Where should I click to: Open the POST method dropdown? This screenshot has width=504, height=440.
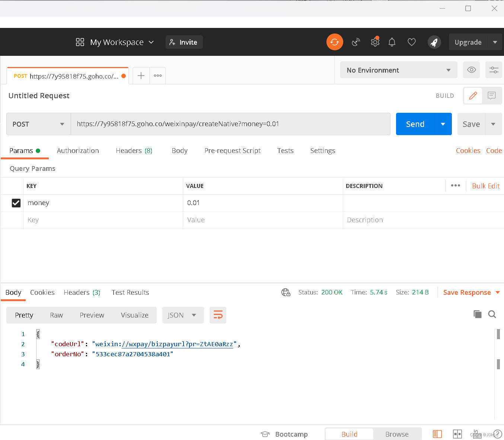pos(39,124)
